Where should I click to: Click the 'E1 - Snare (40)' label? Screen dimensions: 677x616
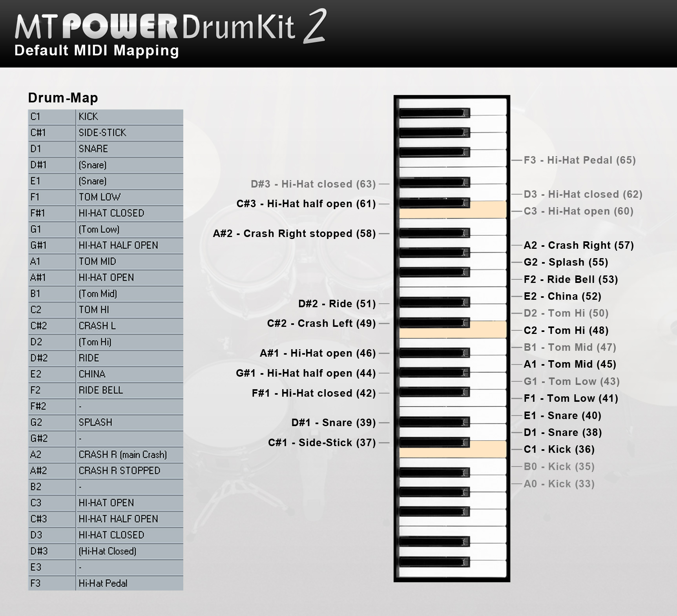(562, 416)
